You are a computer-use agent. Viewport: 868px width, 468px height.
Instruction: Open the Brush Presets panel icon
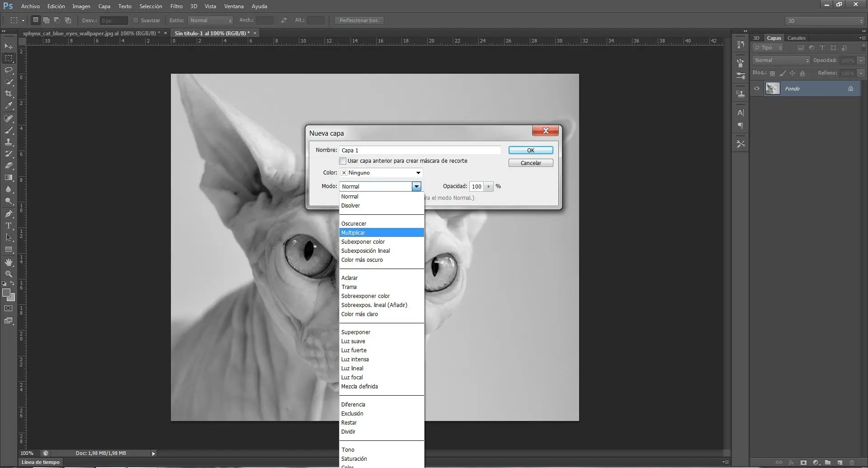tap(741, 76)
